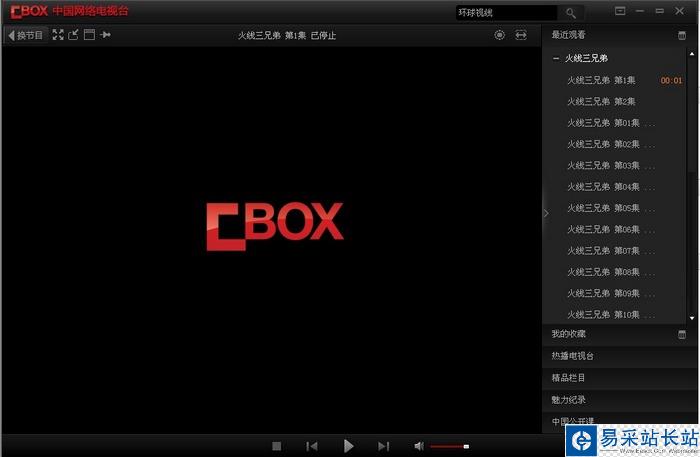
Task: Click the 00:01 timestamp of 第1集
Action: coord(671,81)
